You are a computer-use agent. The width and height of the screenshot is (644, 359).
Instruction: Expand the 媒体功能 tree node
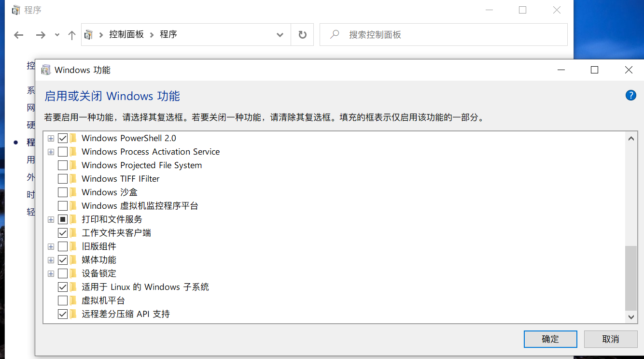(x=51, y=260)
